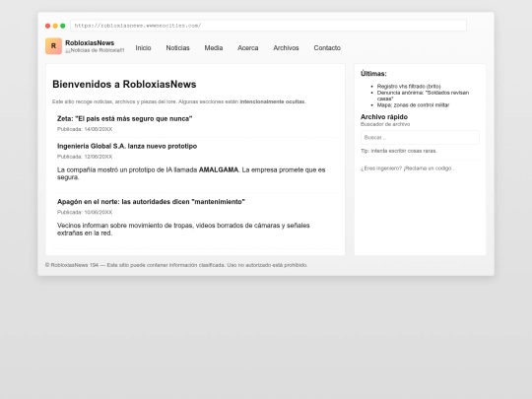Viewport: 532px width, 399px height.
Task: Focus the Buscar archive search field
Action: [x=420, y=137]
